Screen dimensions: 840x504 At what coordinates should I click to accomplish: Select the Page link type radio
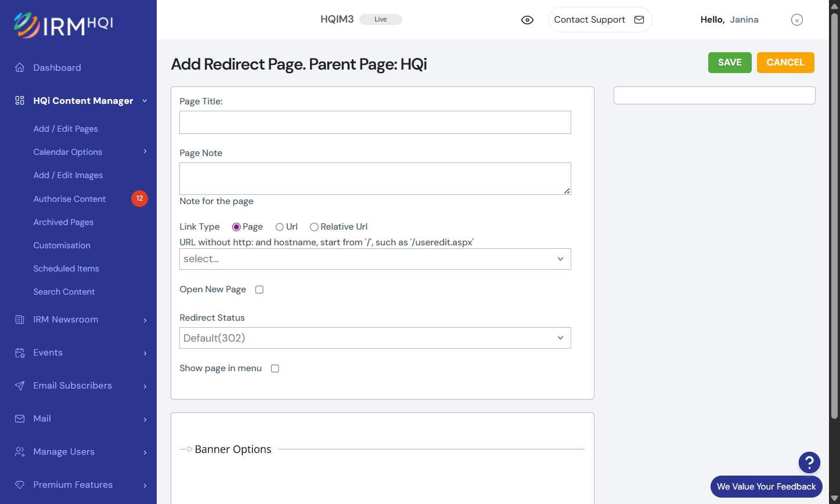click(236, 227)
